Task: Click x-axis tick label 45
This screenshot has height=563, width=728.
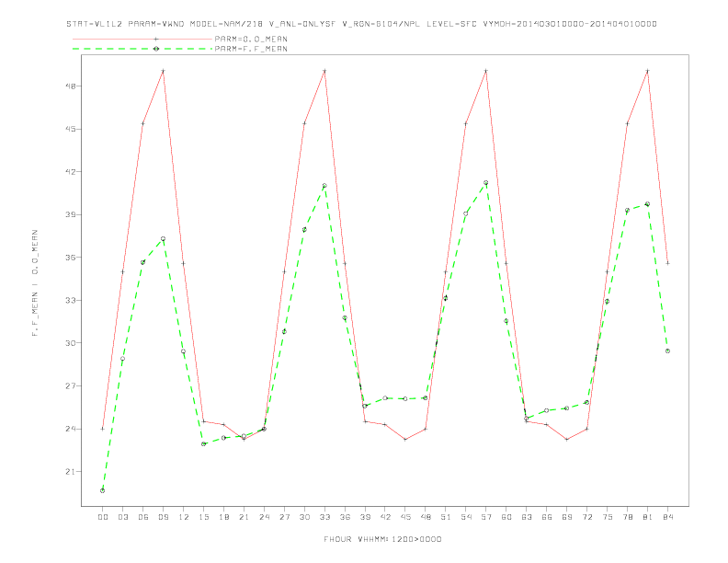Action: tap(405, 517)
